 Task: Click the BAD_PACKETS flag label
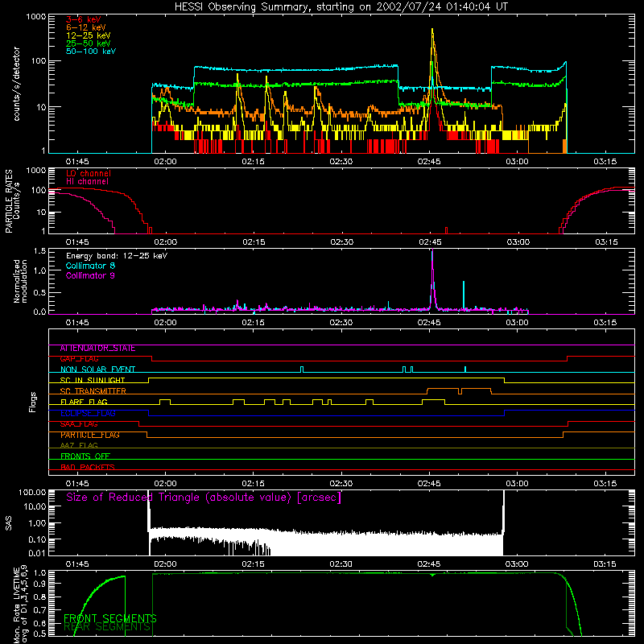88,467
